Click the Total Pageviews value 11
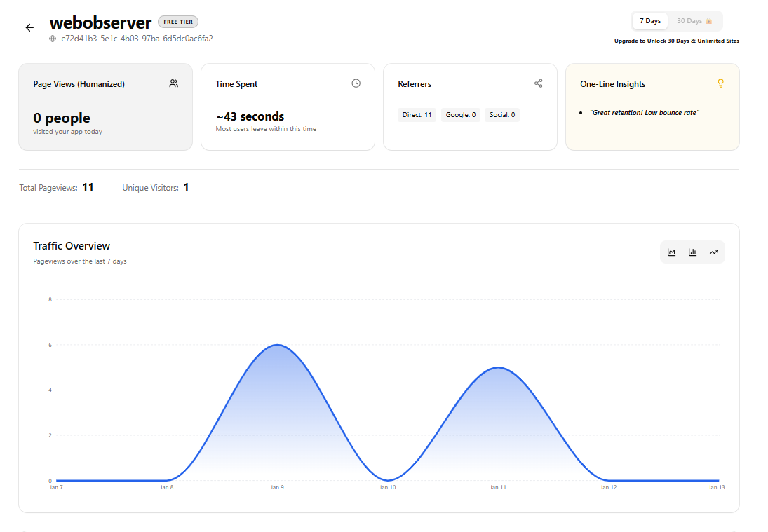 click(x=88, y=187)
